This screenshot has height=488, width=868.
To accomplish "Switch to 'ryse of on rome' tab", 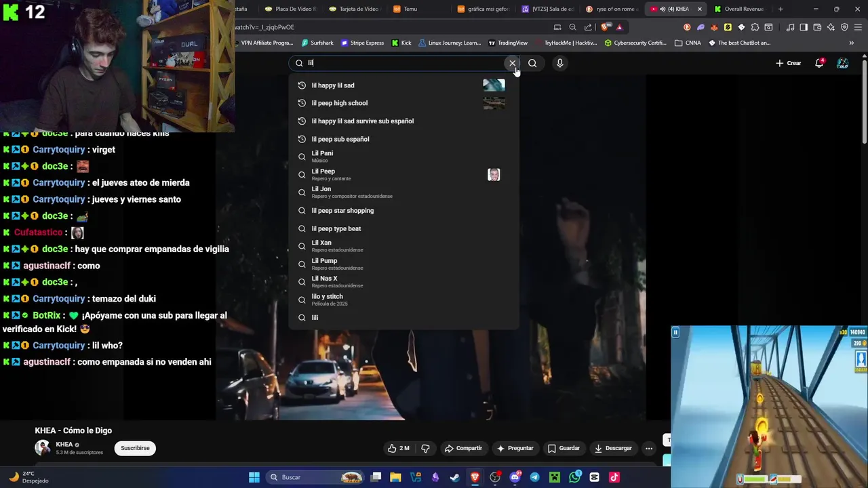I will click(611, 9).
